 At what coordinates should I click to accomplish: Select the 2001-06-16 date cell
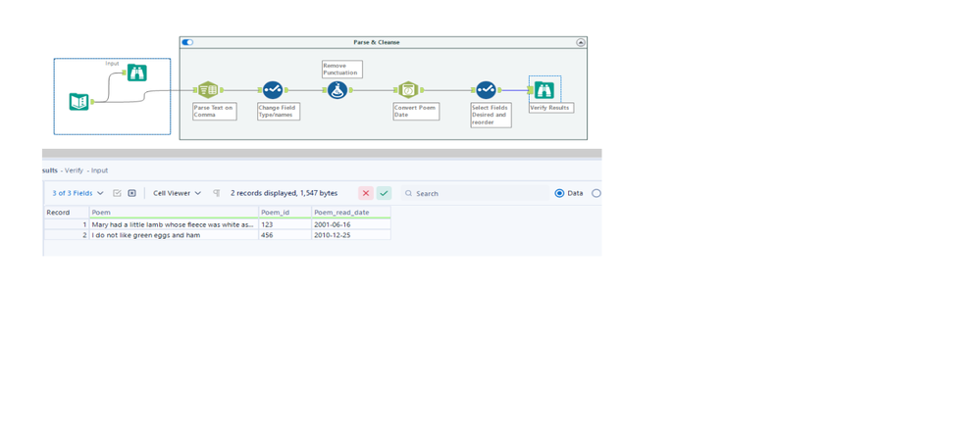point(351,224)
